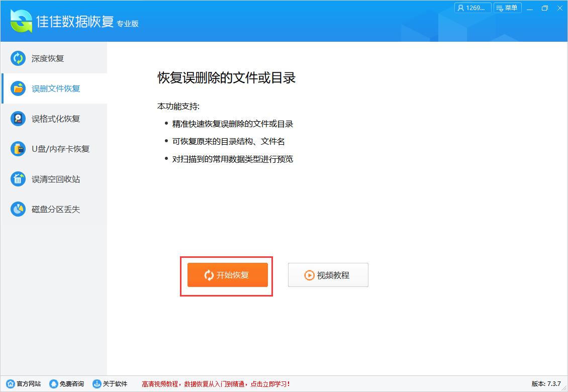Click the play icon on 视频教程
Viewport: 568px width, 392px height.
click(x=309, y=275)
